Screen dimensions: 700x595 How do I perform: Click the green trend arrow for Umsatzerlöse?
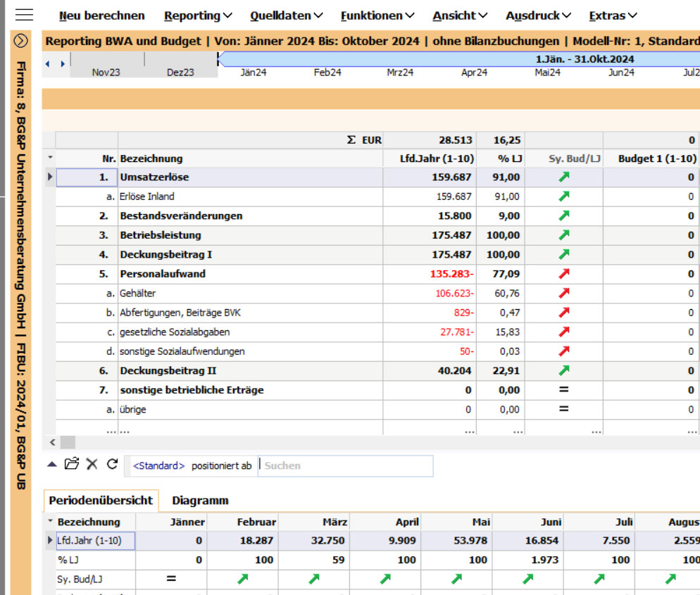(x=563, y=177)
